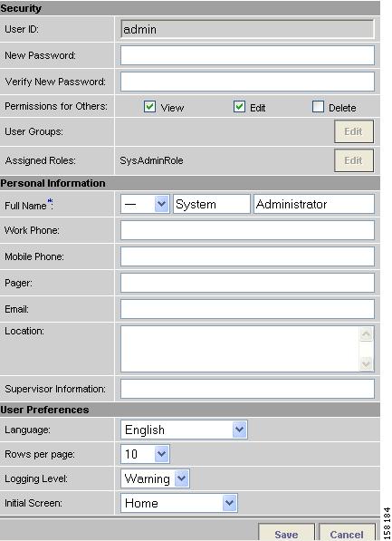The width and height of the screenshot is (392, 541).
Task: Click Edit button beside Assigned Roles
Action: click(354, 160)
